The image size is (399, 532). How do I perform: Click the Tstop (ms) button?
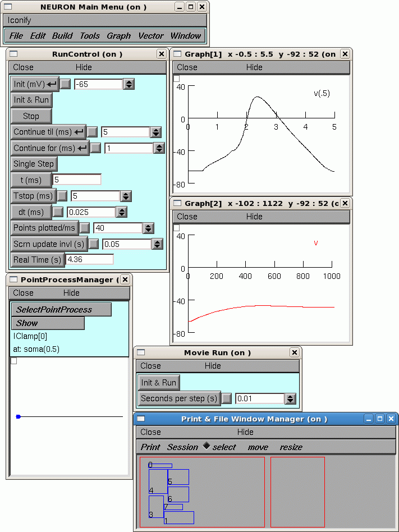tap(33, 196)
